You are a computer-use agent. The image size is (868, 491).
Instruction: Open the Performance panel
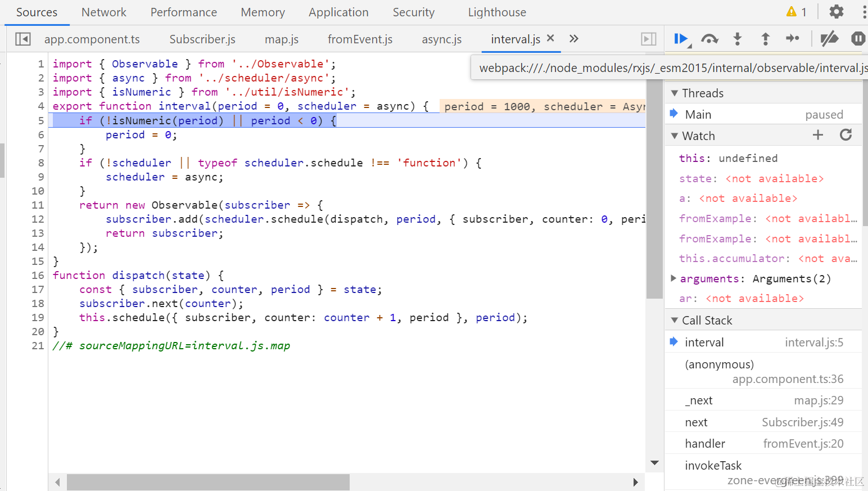184,12
